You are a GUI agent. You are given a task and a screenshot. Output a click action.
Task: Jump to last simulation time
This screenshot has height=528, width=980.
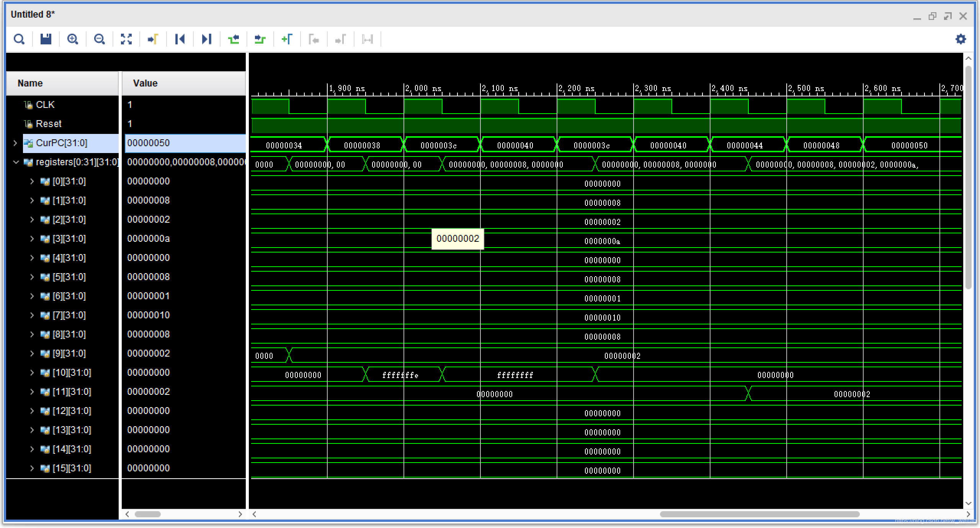pos(207,39)
